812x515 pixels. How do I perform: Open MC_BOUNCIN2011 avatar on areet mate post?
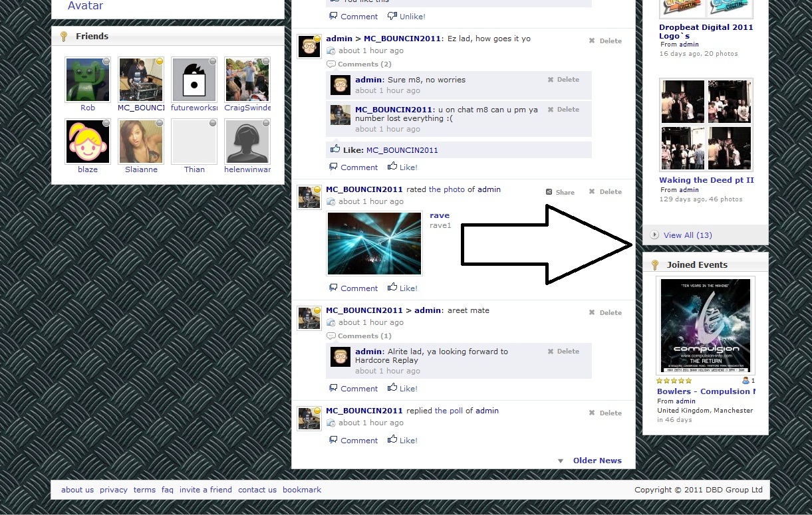point(309,318)
